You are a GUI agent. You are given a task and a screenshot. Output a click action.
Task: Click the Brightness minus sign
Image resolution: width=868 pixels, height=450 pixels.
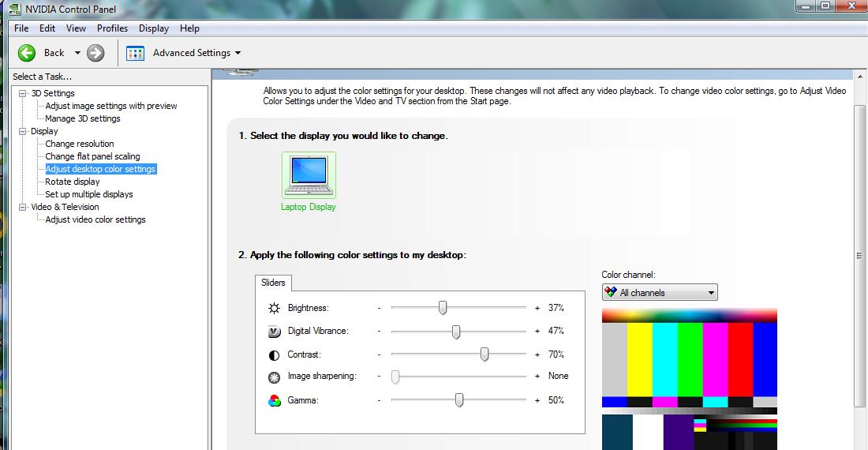pyautogui.click(x=380, y=308)
